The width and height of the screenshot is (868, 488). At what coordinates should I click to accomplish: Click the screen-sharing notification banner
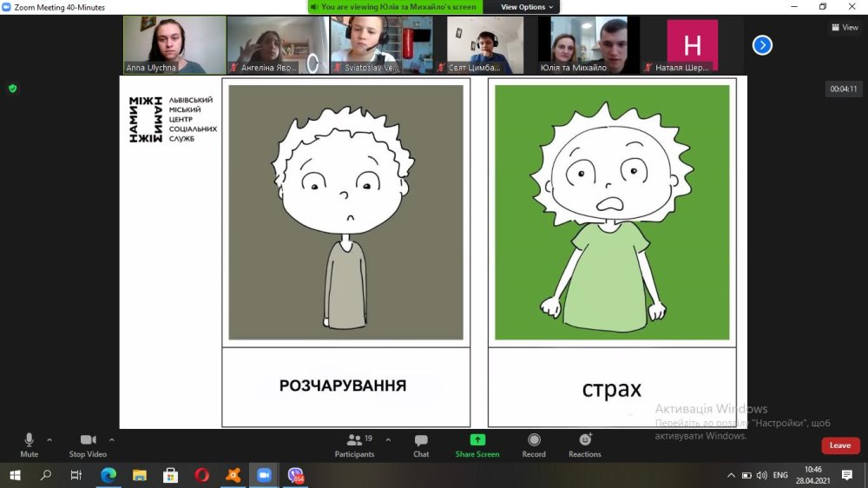click(x=395, y=7)
